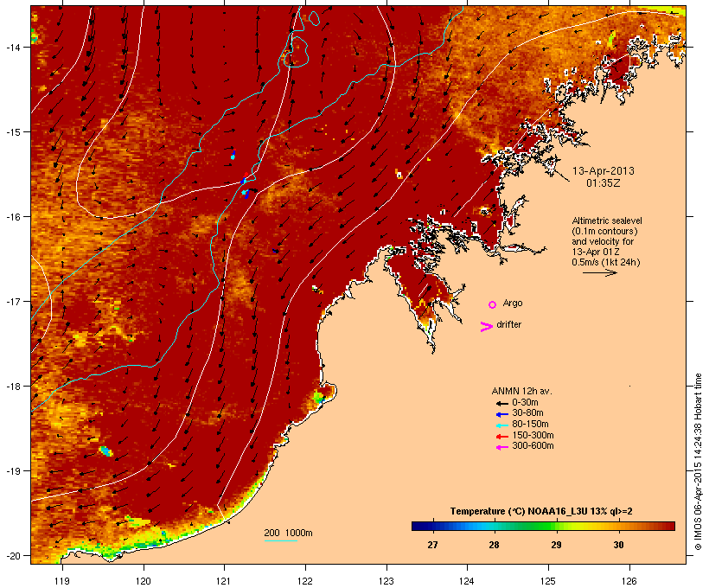The height and width of the screenshot is (588, 709).
Task: Click the magenta 300-600m legend arrow
Action: tap(501, 447)
